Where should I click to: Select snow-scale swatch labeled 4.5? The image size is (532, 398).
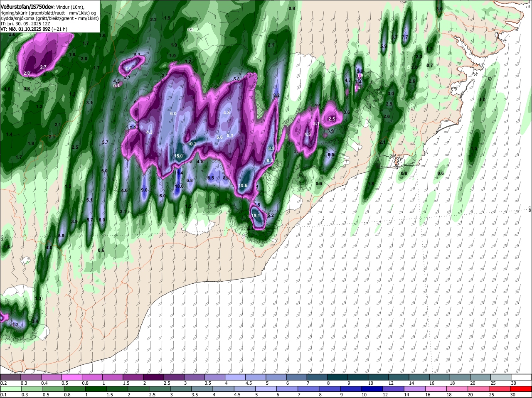point(256,377)
